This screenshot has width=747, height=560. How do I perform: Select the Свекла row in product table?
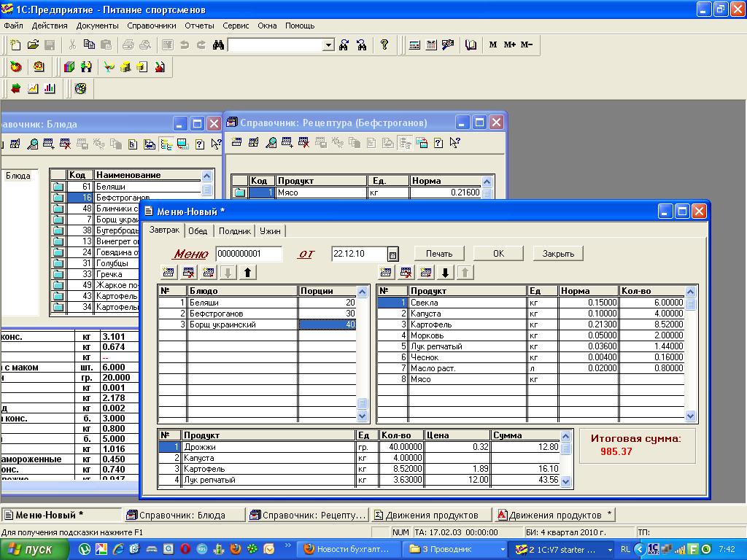pos(531,303)
